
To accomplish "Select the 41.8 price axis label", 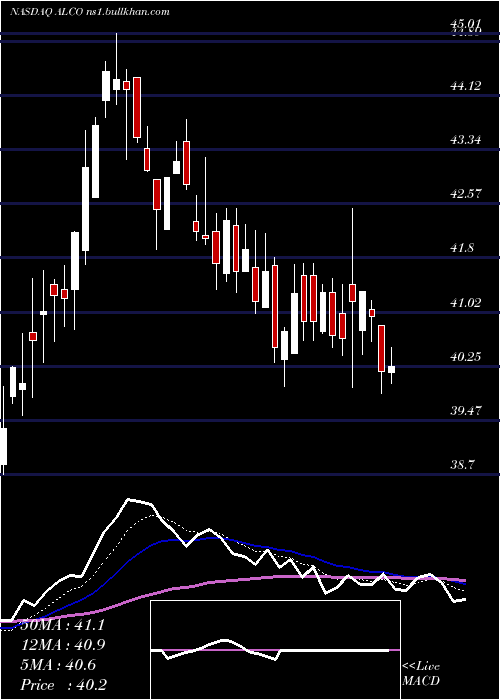I will 462,248.
